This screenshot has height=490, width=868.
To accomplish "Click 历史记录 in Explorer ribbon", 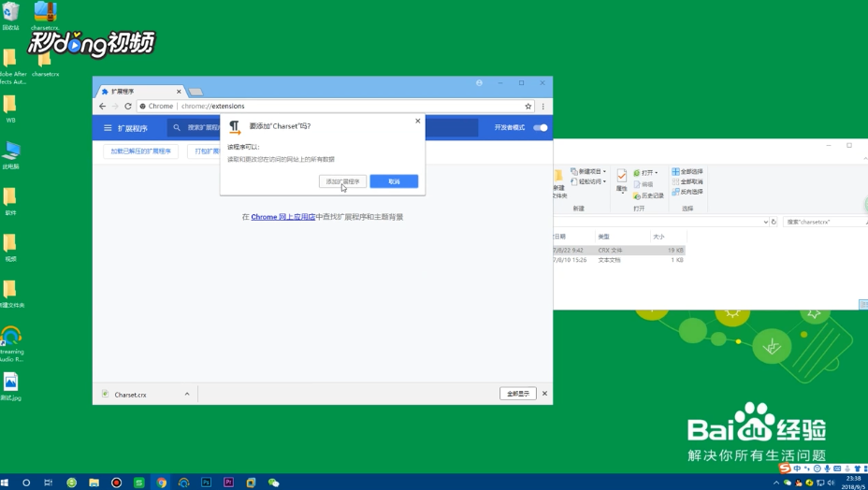I will 648,195.
